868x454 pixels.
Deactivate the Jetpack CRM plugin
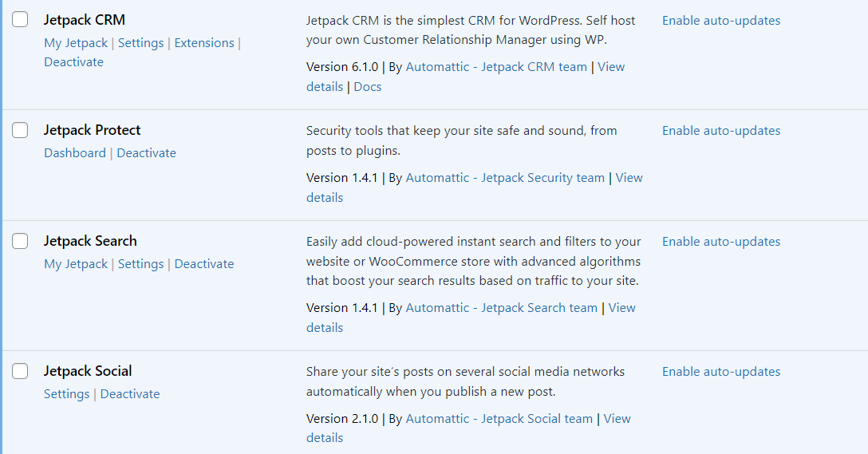click(x=73, y=62)
